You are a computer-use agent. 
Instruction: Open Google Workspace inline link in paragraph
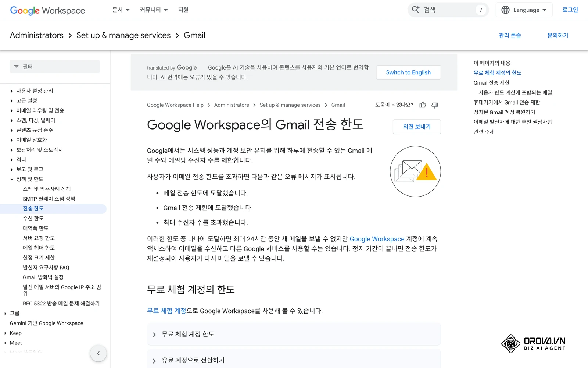pos(377,239)
